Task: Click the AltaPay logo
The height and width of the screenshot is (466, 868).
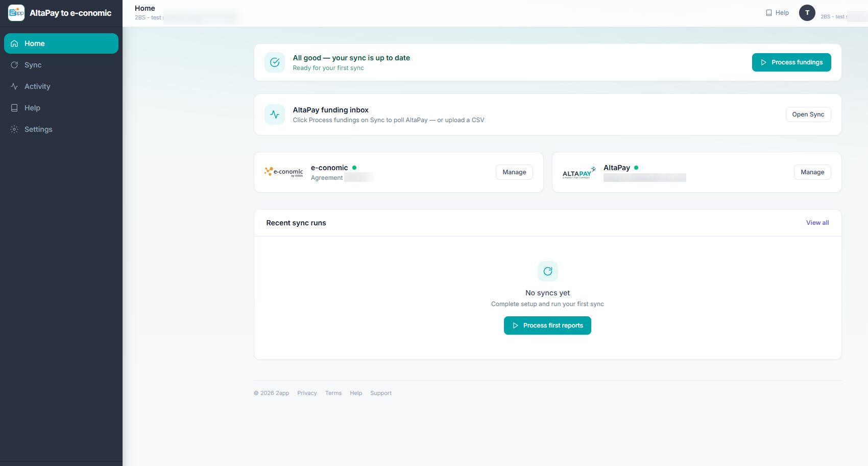Action: tap(579, 172)
